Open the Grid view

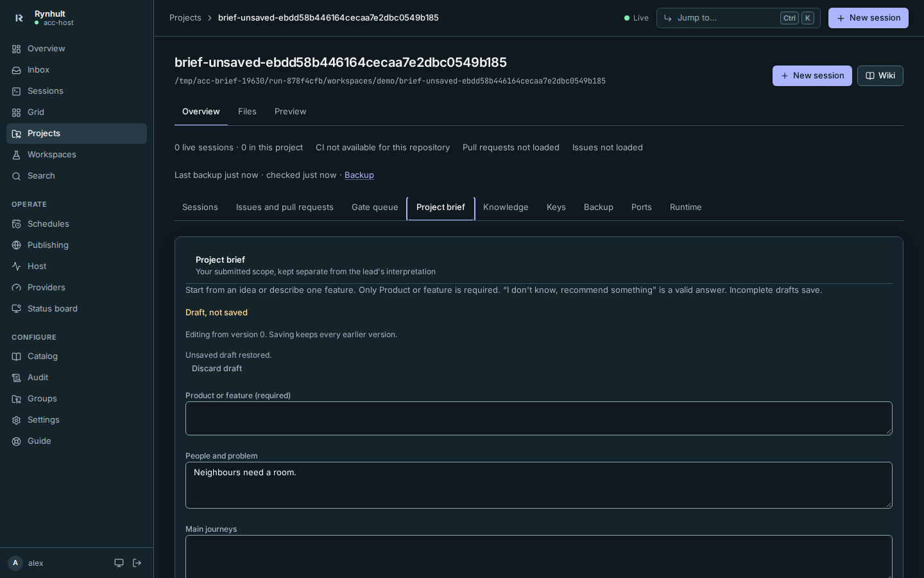(x=76, y=112)
